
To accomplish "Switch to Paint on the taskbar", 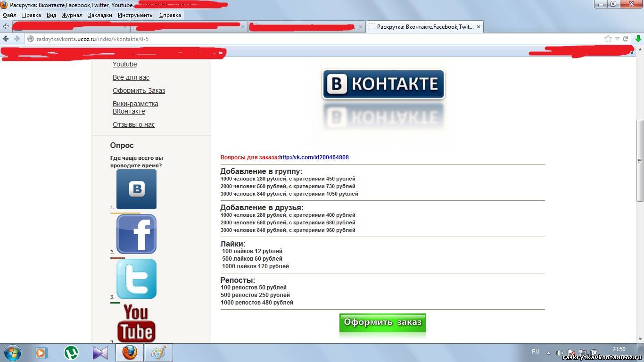I will tap(159, 353).
